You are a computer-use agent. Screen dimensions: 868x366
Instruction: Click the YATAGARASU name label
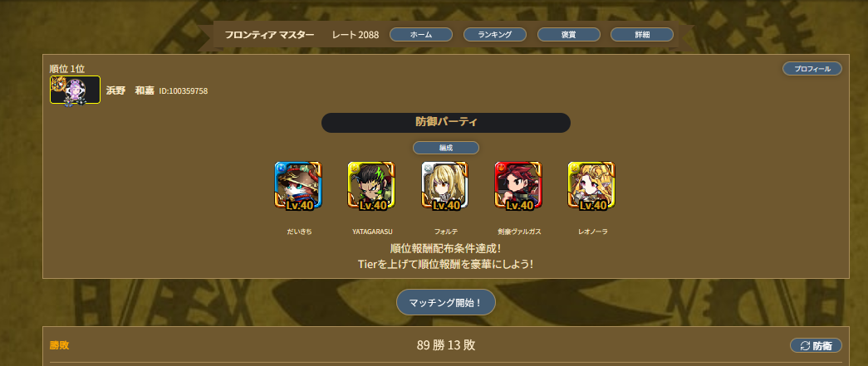372,232
